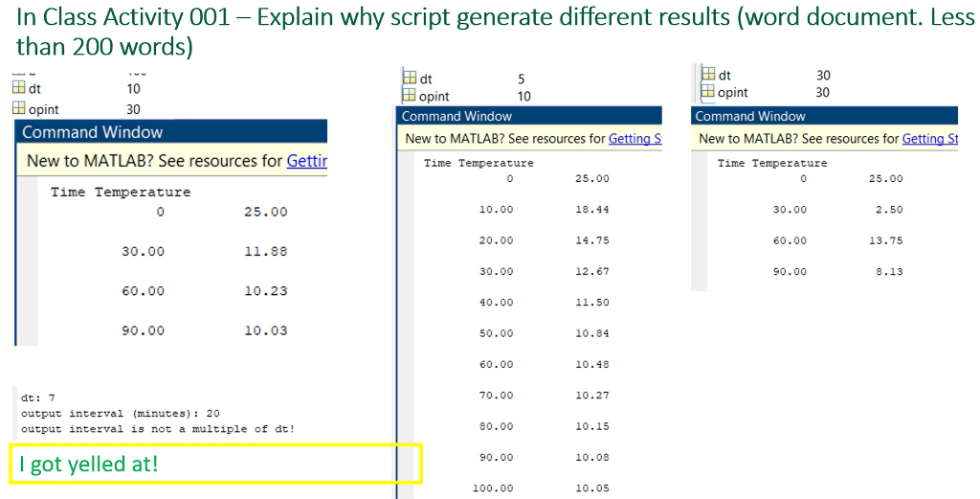The width and height of the screenshot is (980, 499).
Task: Click the temperature value 12.67
Action: click(x=591, y=271)
